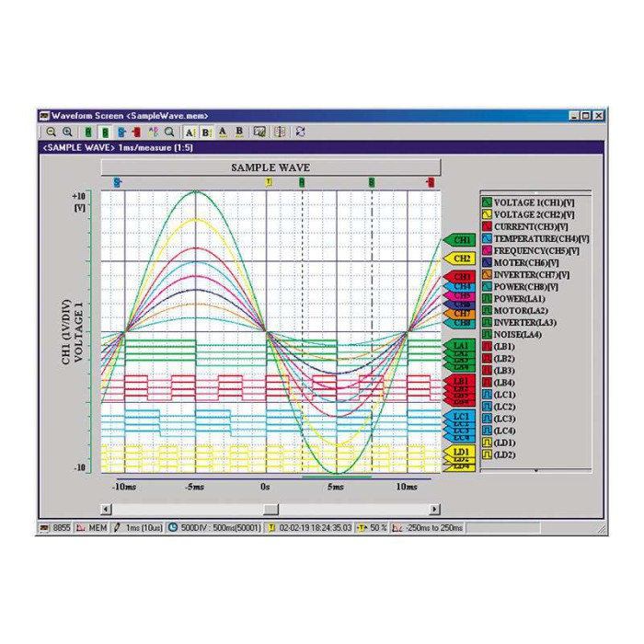Toggle VOLTAGE 1(CH1) waveform in legend
Image resolution: width=644 pixels, height=644 pixels.
tap(487, 202)
